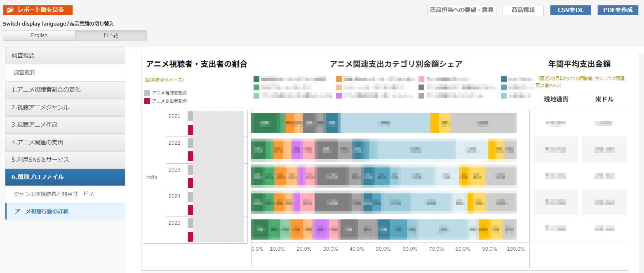Select アニメ視聴行動の詳細 page
Viewport: 644px width, 273px height.
tap(65, 212)
